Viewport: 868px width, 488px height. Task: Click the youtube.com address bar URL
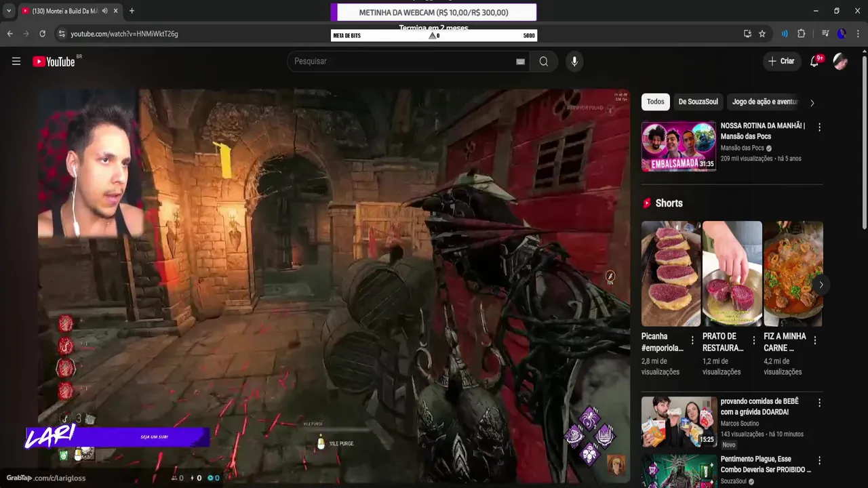pos(124,34)
